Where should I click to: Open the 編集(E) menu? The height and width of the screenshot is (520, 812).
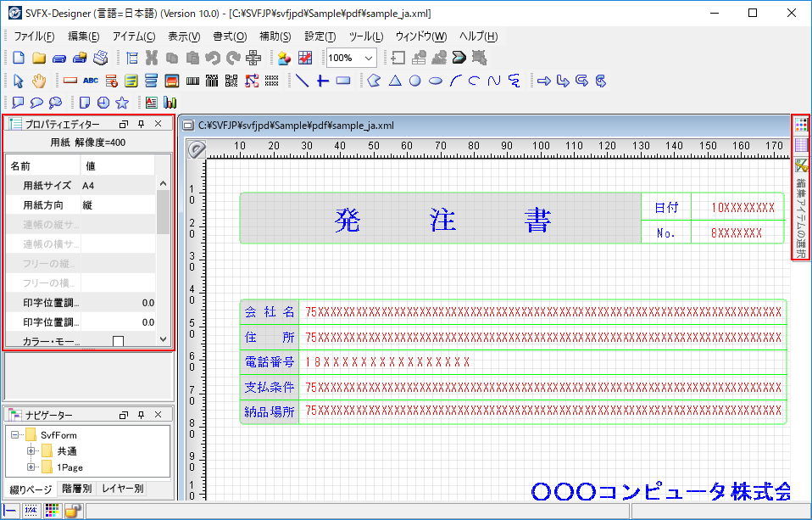click(84, 36)
